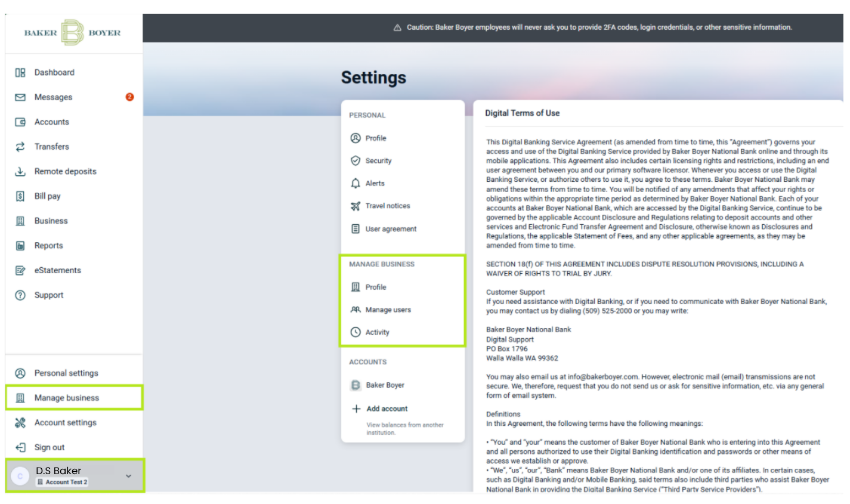Click the eStatements icon
Image resolution: width=850 pixels, height=504 pixels.
[x=20, y=271]
